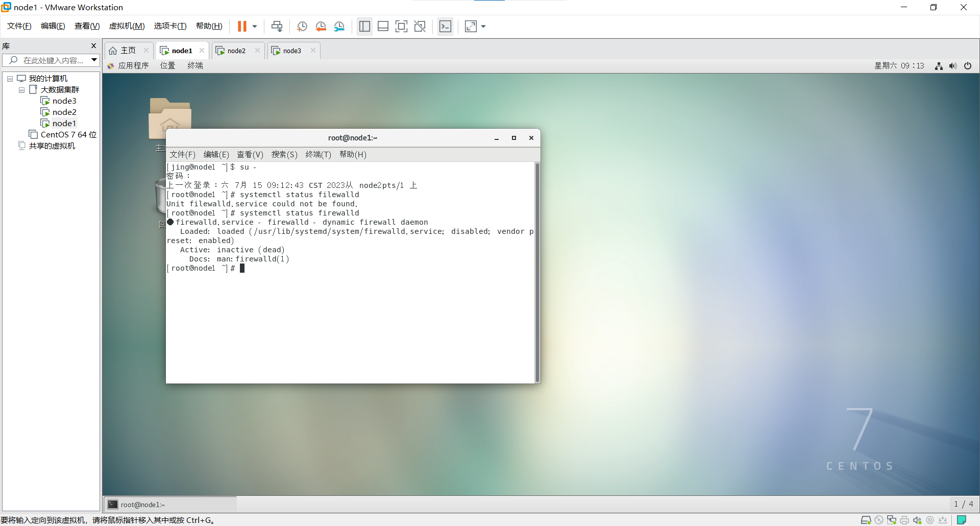Open terminal 帮助(H) menu

pyautogui.click(x=353, y=154)
